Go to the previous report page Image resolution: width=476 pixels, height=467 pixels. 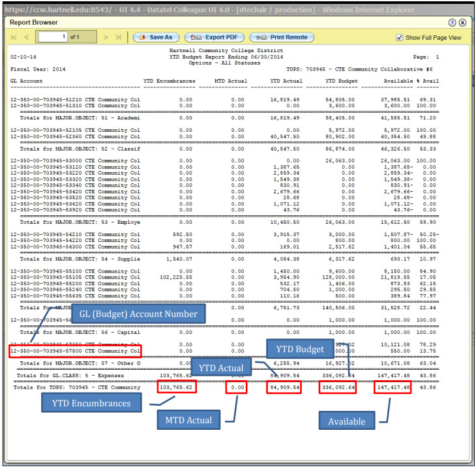click(27, 37)
